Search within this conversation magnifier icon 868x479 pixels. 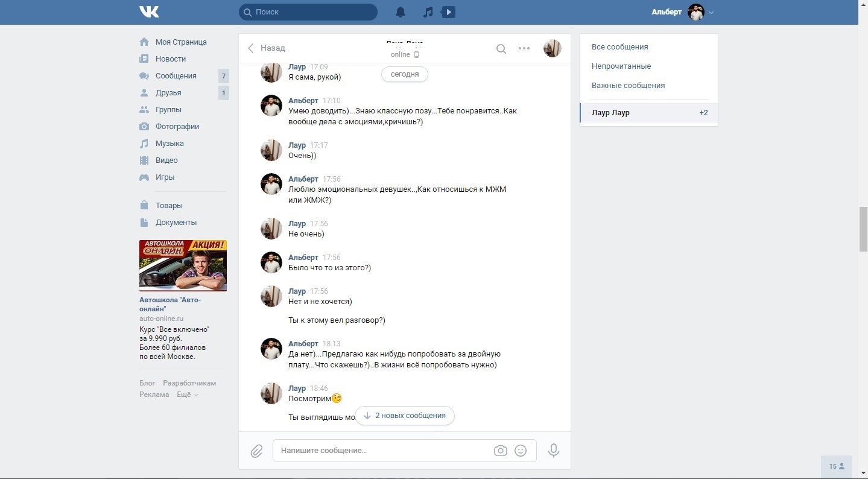tap(501, 49)
